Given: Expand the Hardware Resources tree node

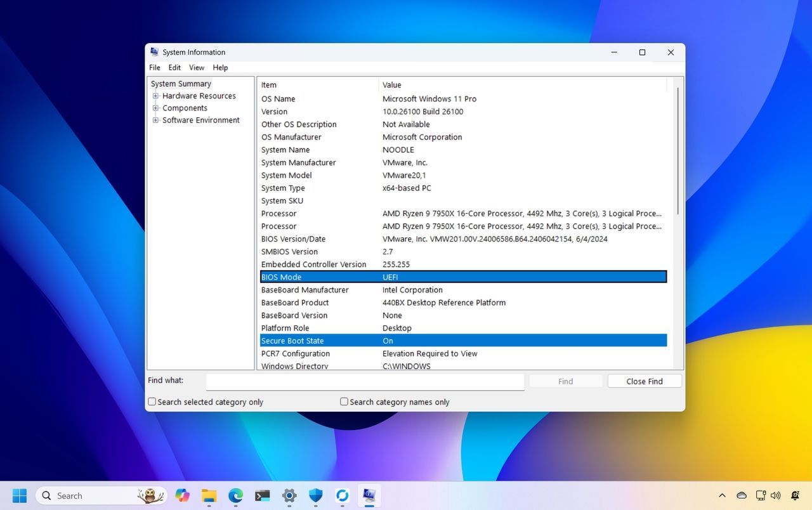Looking at the screenshot, I should click(x=156, y=96).
